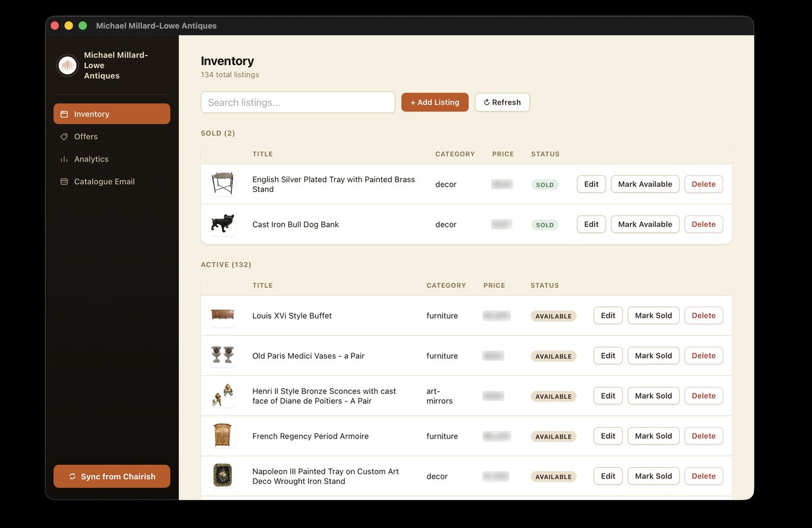This screenshot has height=528, width=812.
Task: Mark Louis XVi Style Buffet as sold
Action: click(x=654, y=315)
